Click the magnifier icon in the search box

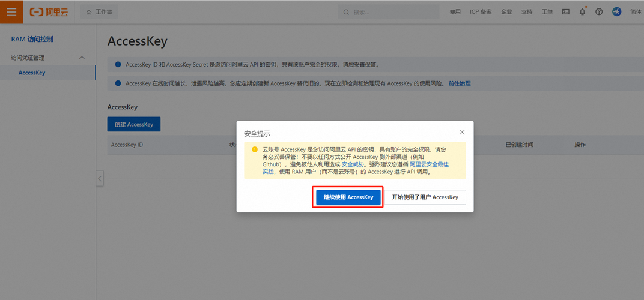tap(346, 13)
